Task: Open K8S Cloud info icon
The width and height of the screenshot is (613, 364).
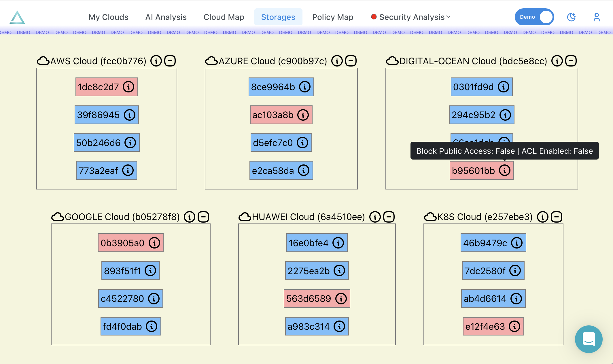Action: point(543,217)
